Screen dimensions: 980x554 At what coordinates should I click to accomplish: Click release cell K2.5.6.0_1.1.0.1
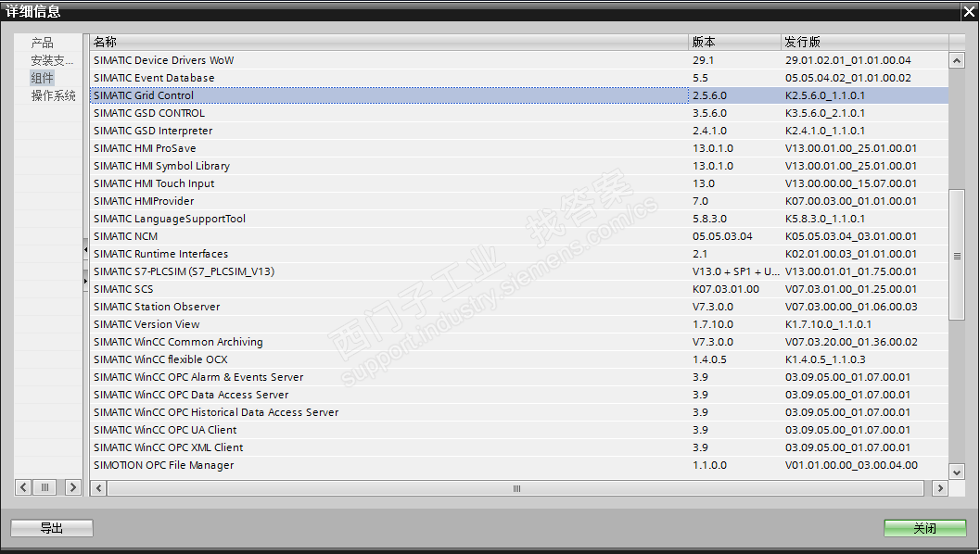(x=865, y=94)
